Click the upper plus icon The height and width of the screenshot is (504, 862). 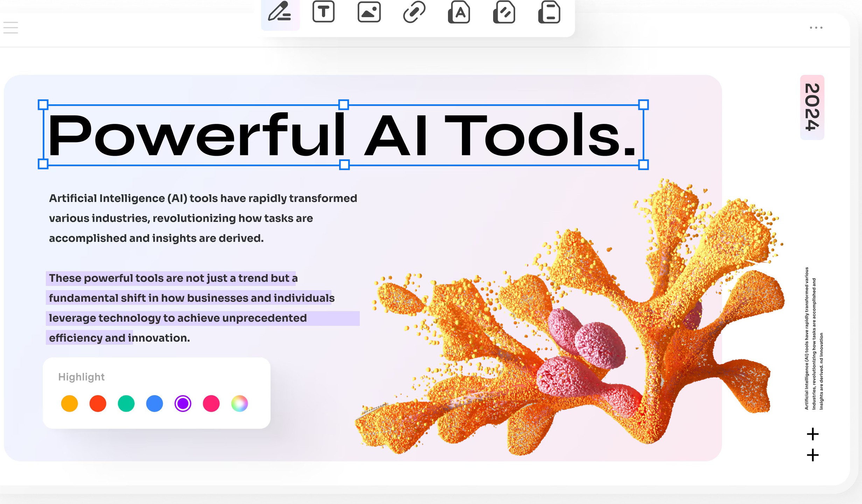click(813, 434)
